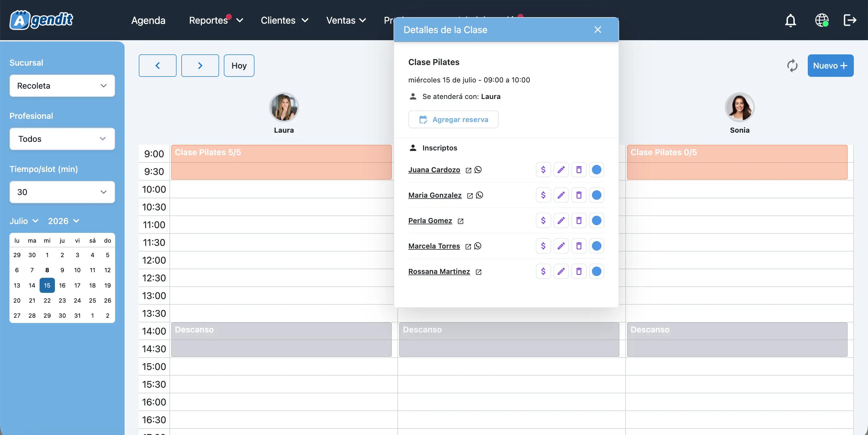Click the logout icon in the top bar
This screenshot has height=435, width=868.
point(850,20)
